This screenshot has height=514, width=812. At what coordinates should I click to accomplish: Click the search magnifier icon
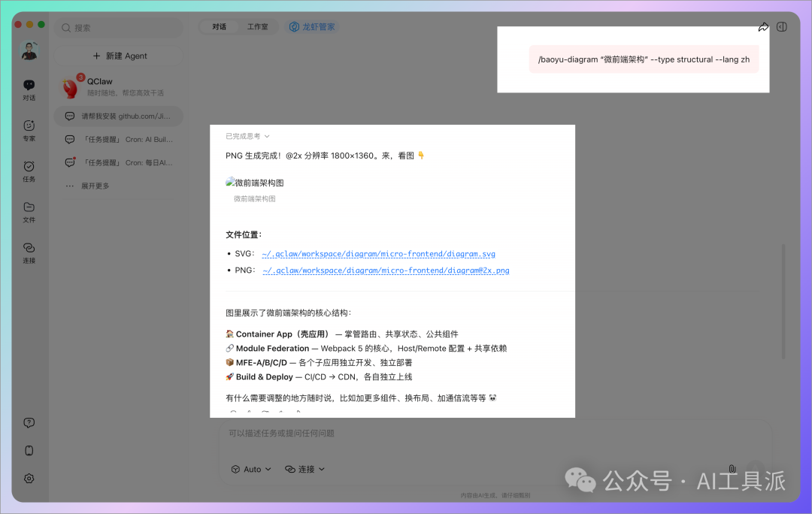coord(66,28)
